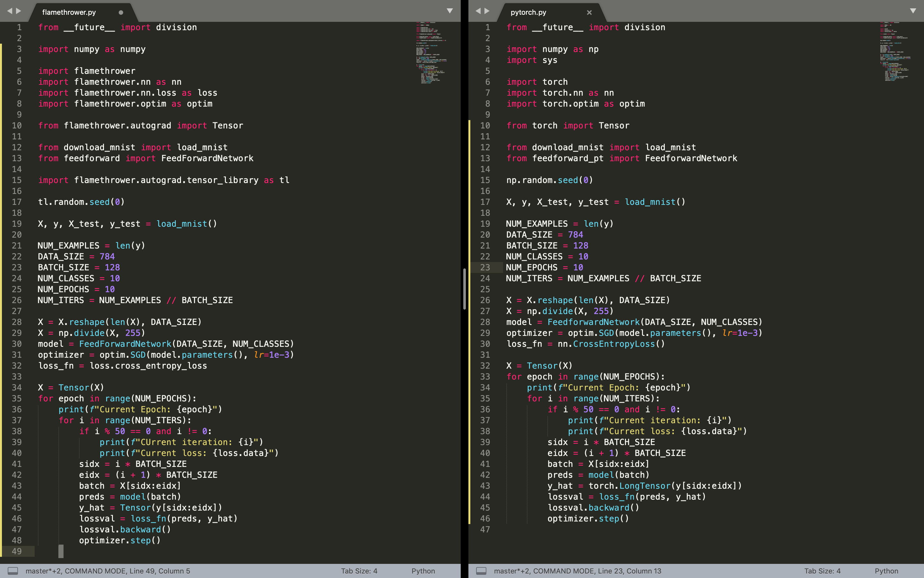The height and width of the screenshot is (578, 924).
Task: Click 'import torch.optim as optim' line
Action: click(x=575, y=104)
